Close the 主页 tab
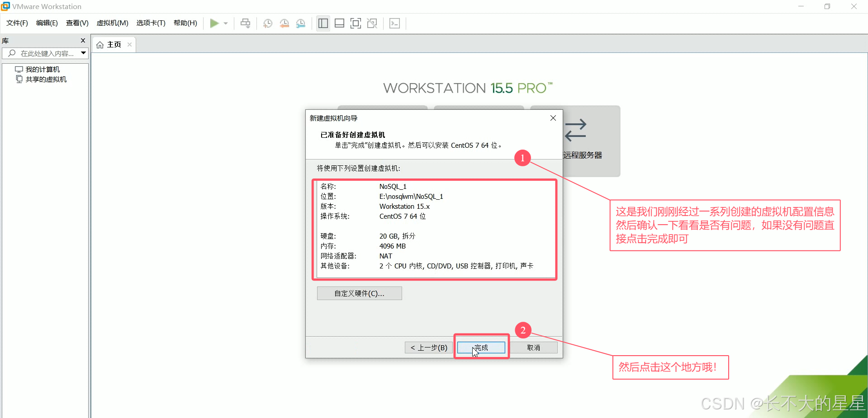Image resolution: width=868 pixels, height=418 pixels. tap(129, 45)
